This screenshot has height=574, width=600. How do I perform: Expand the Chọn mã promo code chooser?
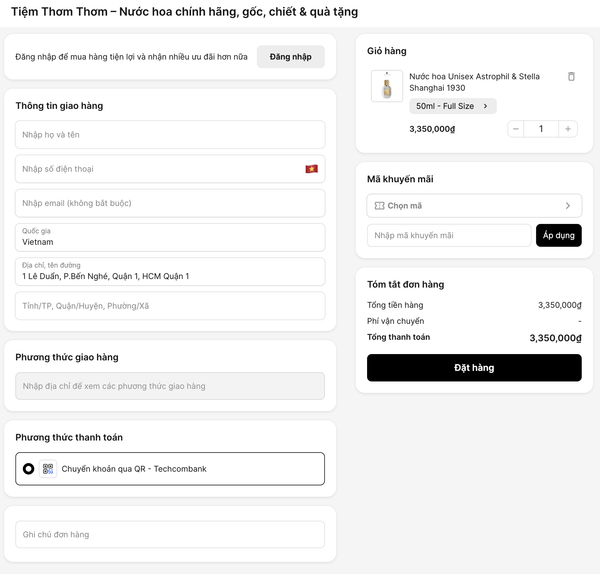(474, 206)
